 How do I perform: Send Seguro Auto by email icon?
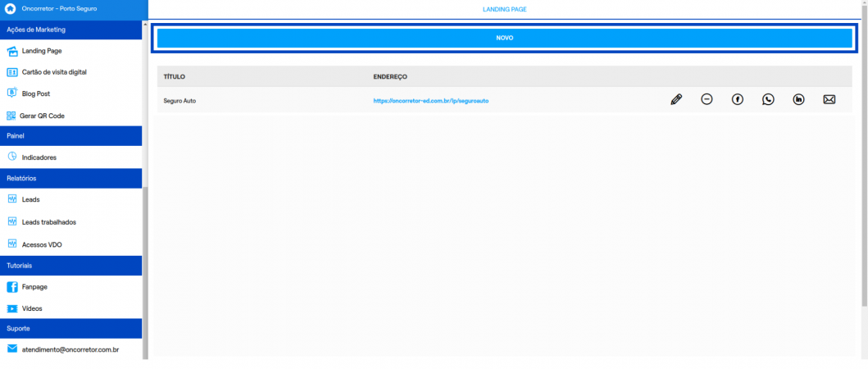(x=829, y=100)
